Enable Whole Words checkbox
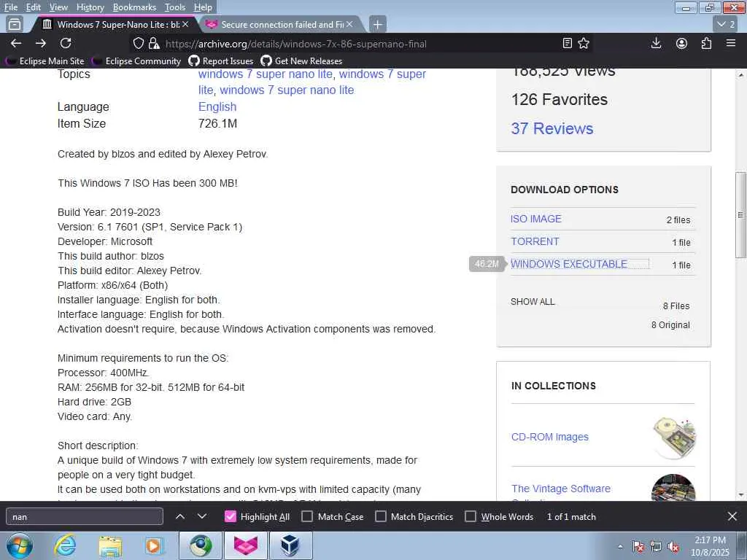The image size is (747, 560). pyautogui.click(x=471, y=517)
